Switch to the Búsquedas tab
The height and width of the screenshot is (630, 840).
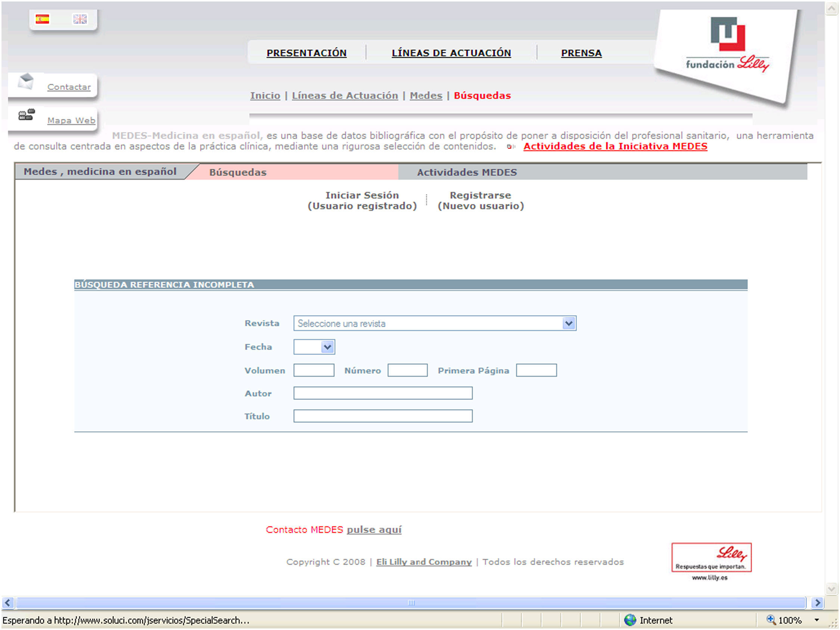tap(238, 172)
